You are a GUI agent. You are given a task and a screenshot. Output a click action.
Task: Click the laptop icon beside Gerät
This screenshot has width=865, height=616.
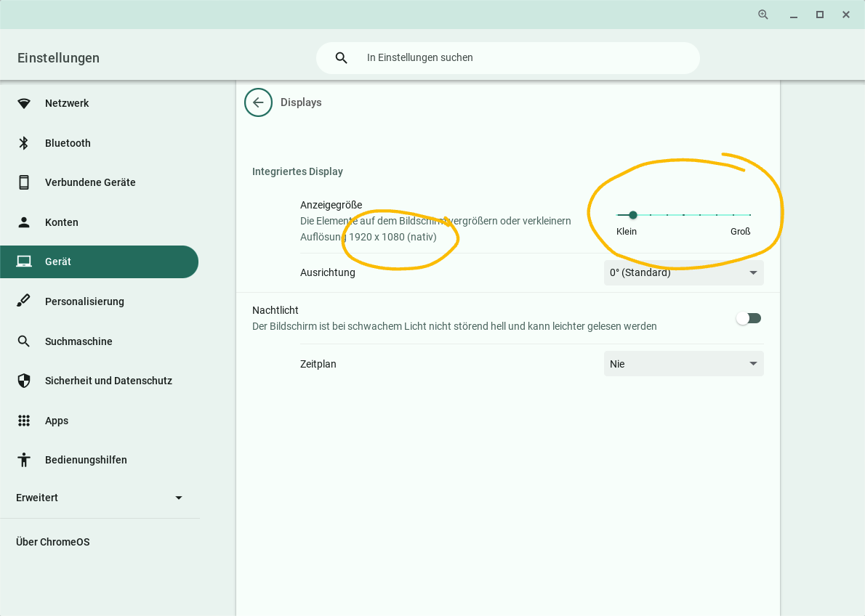[x=24, y=262]
